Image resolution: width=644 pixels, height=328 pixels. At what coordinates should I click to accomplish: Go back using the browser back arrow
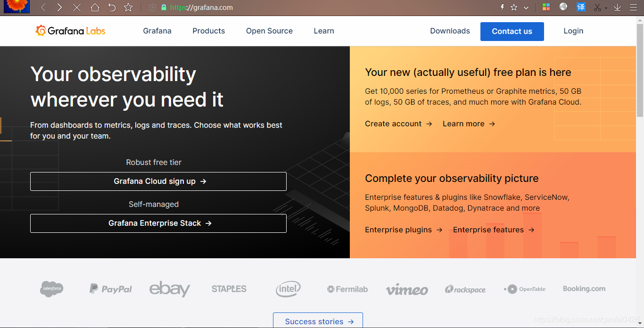click(43, 8)
